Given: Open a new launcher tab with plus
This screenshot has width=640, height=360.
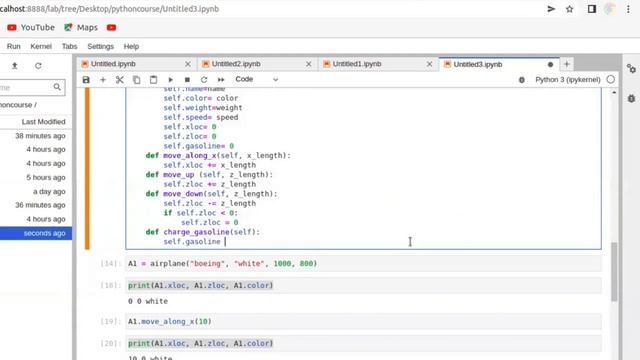Looking at the screenshot, I should coord(567,64).
